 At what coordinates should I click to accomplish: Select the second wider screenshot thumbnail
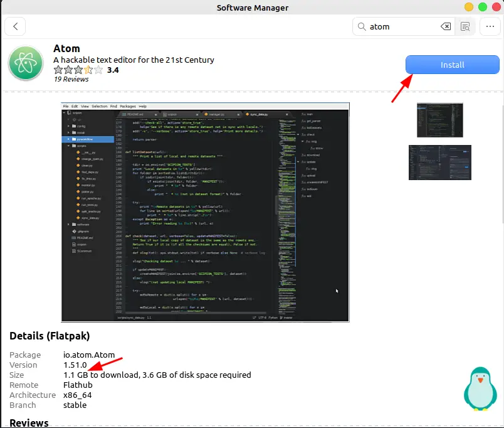pos(439,163)
